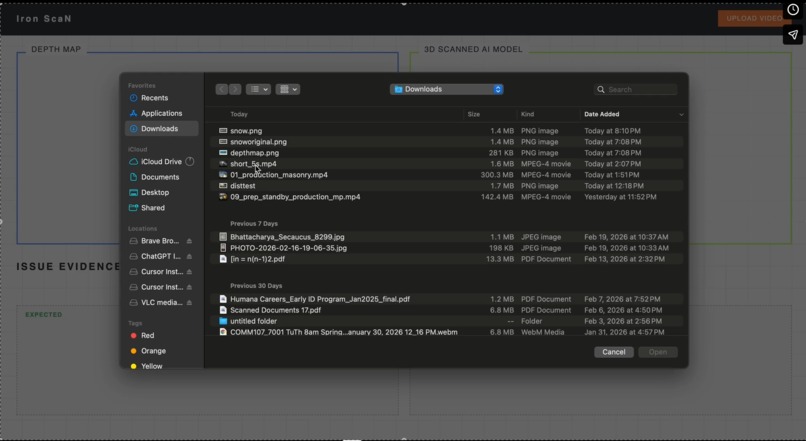Toggle the Date Added sort direction chevron

pyautogui.click(x=681, y=114)
